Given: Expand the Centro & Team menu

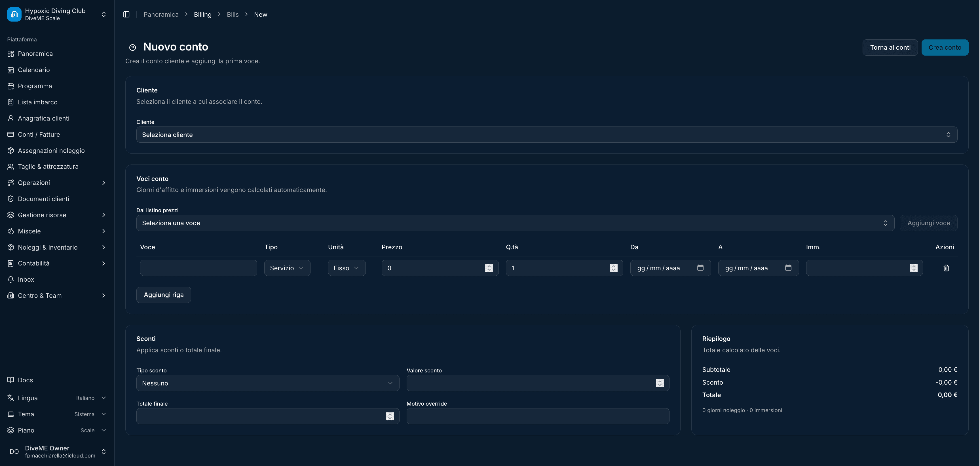Looking at the screenshot, I should pyautogui.click(x=57, y=296).
